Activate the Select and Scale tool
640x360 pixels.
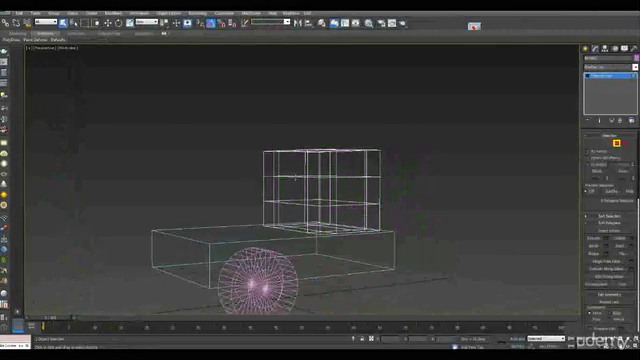[x=130, y=23]
